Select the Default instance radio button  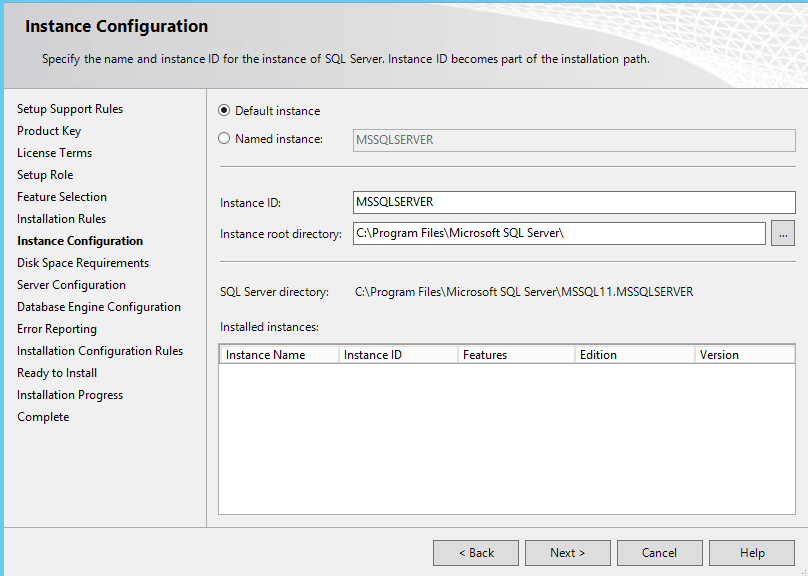[x=224, y=111]
